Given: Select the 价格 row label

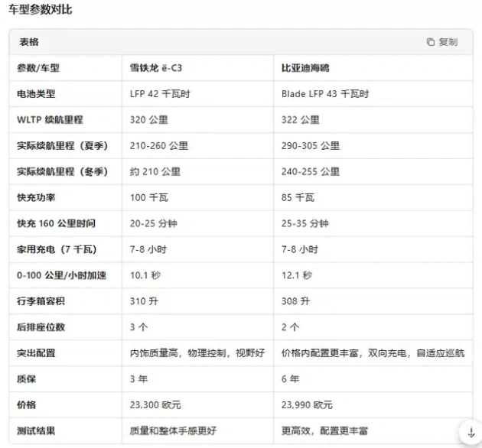Looking at the screenshot, I should (27, 405).
